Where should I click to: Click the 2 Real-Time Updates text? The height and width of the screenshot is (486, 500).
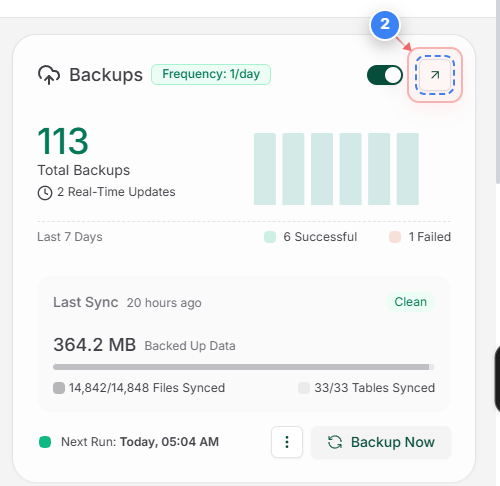(116, 192)
